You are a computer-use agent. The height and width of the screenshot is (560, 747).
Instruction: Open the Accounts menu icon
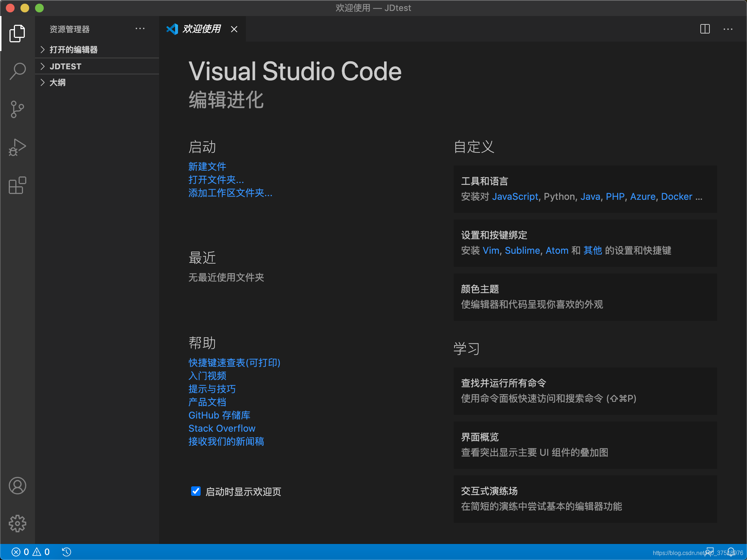coord(17,486)
